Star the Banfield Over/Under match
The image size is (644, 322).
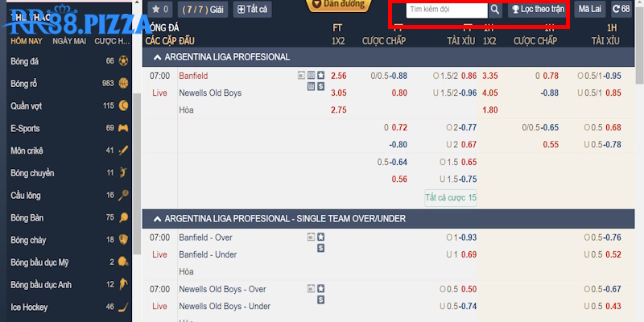point(320,237)
